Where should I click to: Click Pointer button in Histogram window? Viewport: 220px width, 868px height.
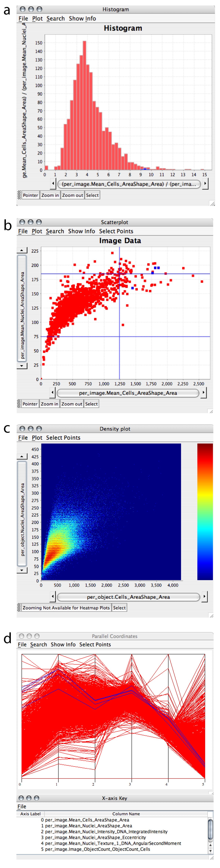[x=30, y=195]
